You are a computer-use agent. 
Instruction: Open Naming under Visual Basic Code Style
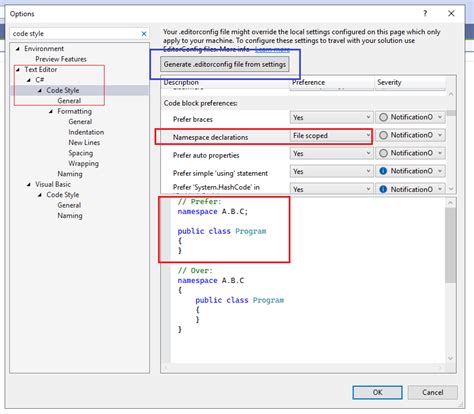click(x=70, y=216)
